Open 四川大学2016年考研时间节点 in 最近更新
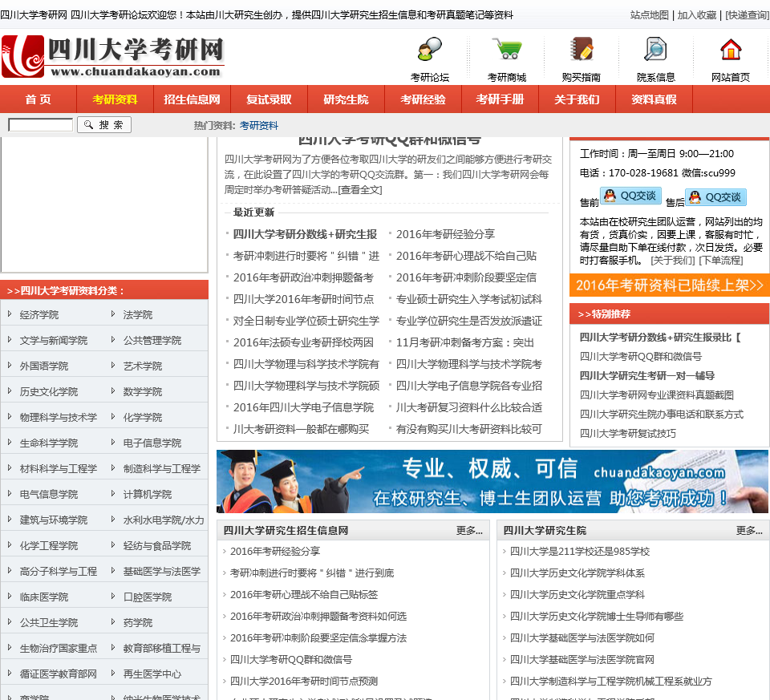The image size is (770, 700). click(303, 299)
